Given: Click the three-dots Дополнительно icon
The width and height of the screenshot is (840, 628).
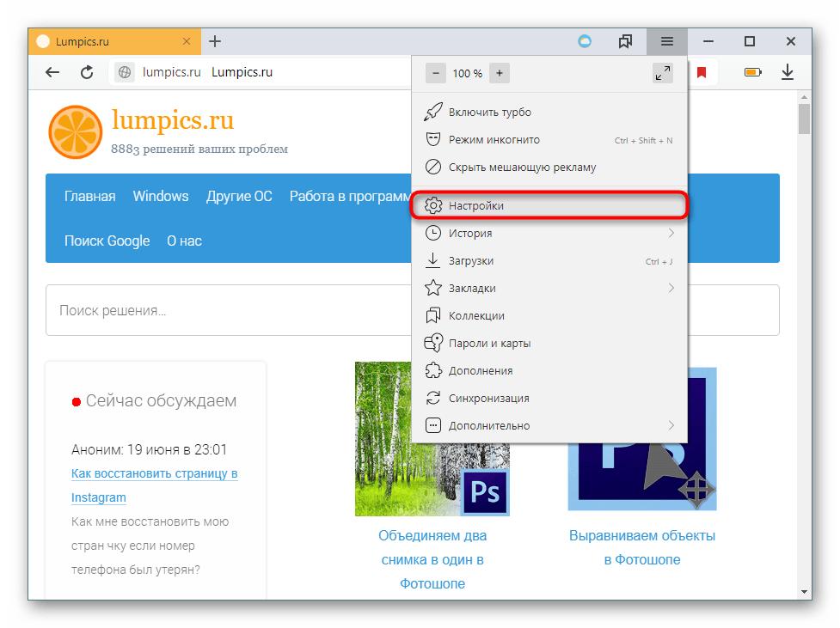Looking at the screenshot, I should (432, 425).
